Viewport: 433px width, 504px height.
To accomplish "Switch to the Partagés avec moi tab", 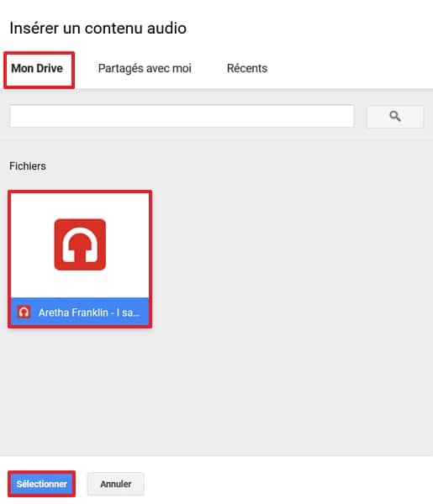I will pyautogui.click(x=145, y=69).
